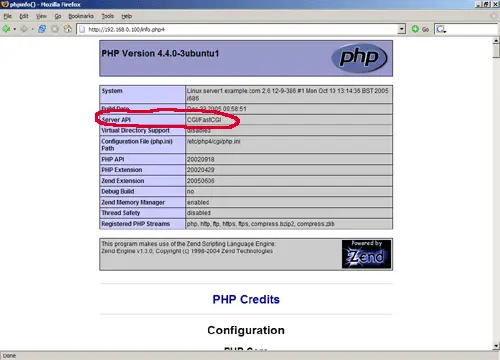Click 'Registered PHP Streams' row label
Image resolution: width=500 pixels, height=360 pixels.
click(x=136, y=224)
